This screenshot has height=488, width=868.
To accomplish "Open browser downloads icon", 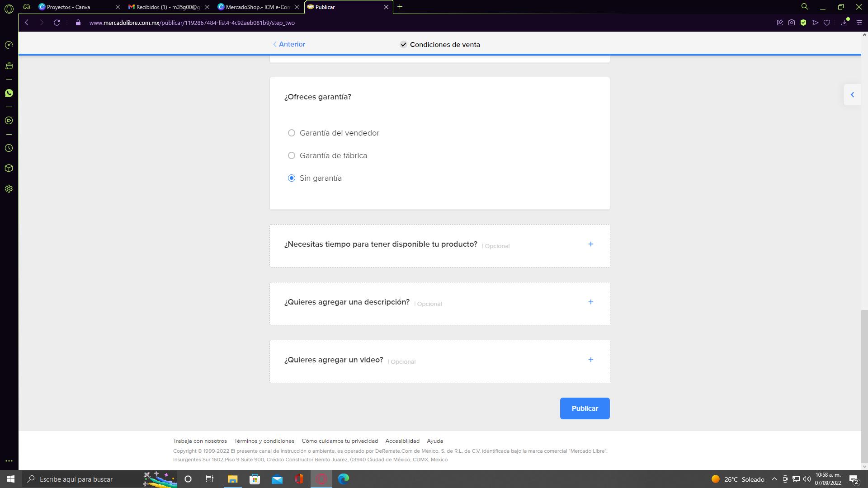I will (844, 23).
